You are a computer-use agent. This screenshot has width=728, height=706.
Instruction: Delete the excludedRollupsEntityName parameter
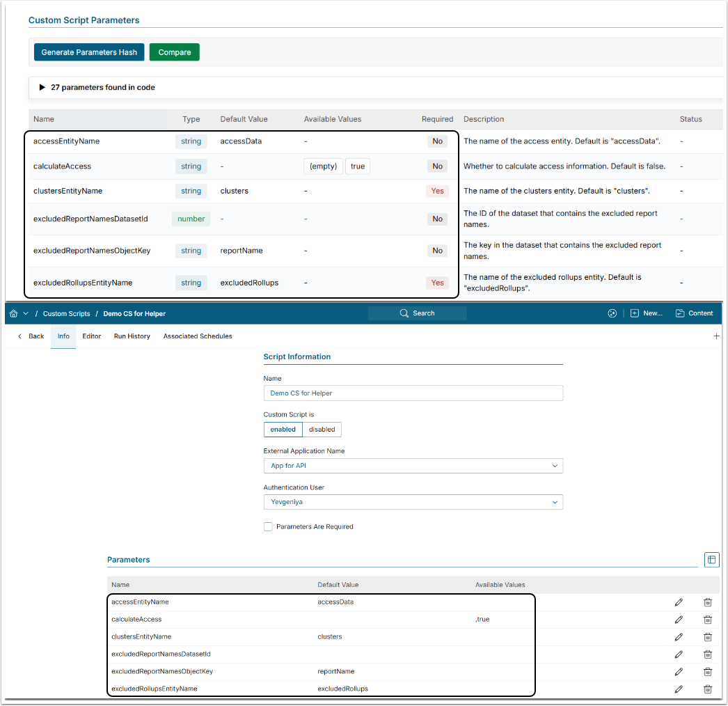pos(707,689)
